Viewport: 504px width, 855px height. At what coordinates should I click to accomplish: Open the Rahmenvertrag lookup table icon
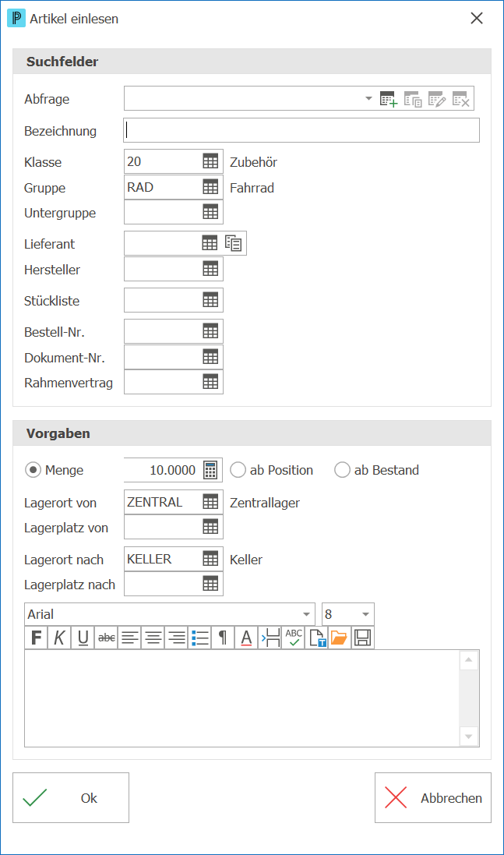click(x=210, y=382)
